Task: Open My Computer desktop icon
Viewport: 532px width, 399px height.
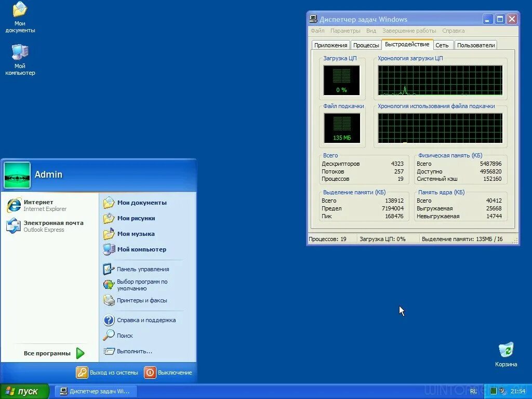Action: click(x=20, y=60)
